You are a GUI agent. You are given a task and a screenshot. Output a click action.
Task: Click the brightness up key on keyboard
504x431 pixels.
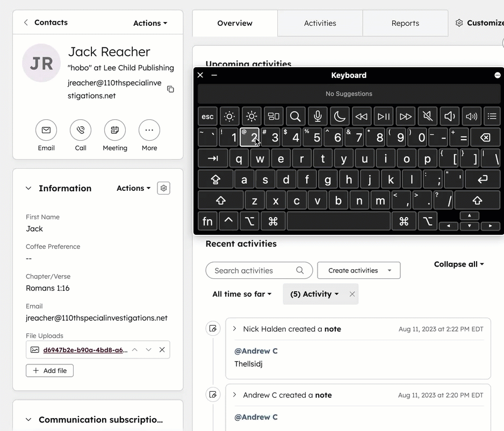(x=251, y=116)
